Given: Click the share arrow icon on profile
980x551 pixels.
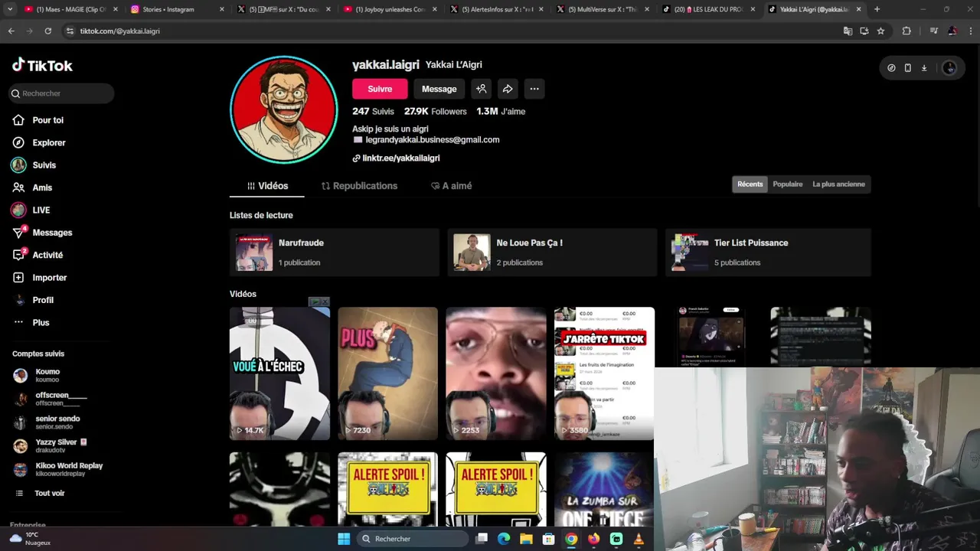Looking at the screenshot, I should 508,89.
